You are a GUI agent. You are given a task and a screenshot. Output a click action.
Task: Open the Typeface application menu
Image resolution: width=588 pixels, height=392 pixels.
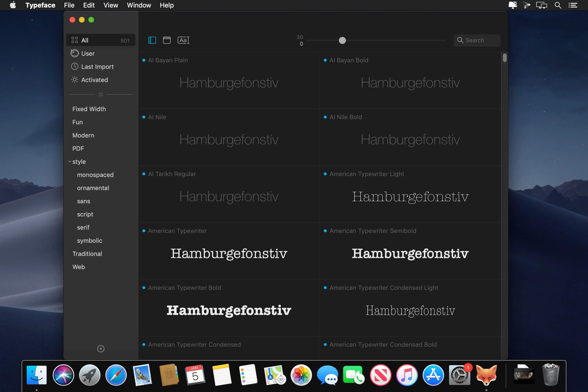[x=40, y=5]
